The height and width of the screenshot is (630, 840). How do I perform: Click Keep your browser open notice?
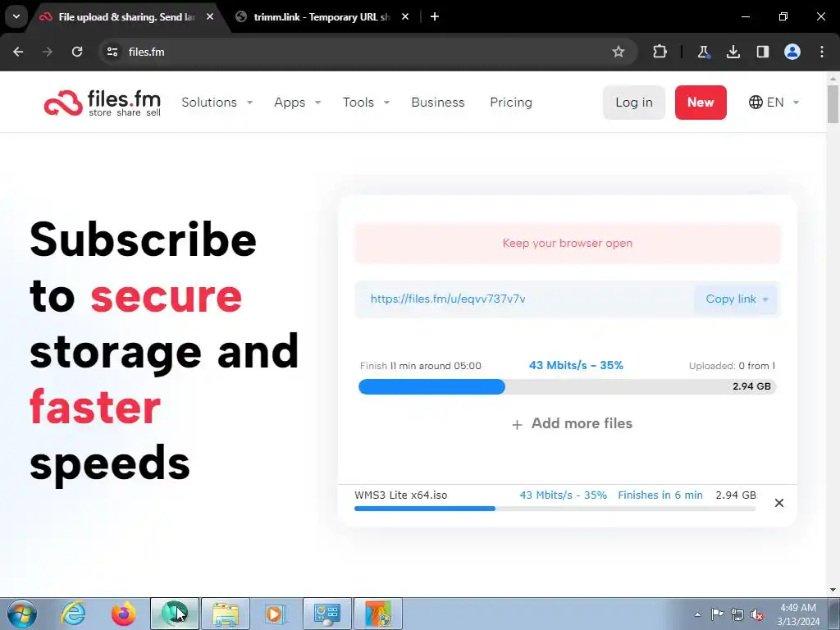(x=568, y=243)
